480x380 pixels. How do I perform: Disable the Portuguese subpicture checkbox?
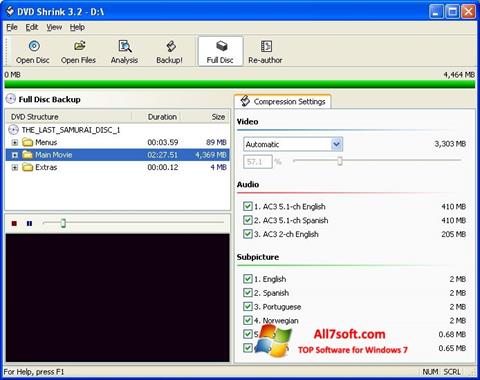247,306
